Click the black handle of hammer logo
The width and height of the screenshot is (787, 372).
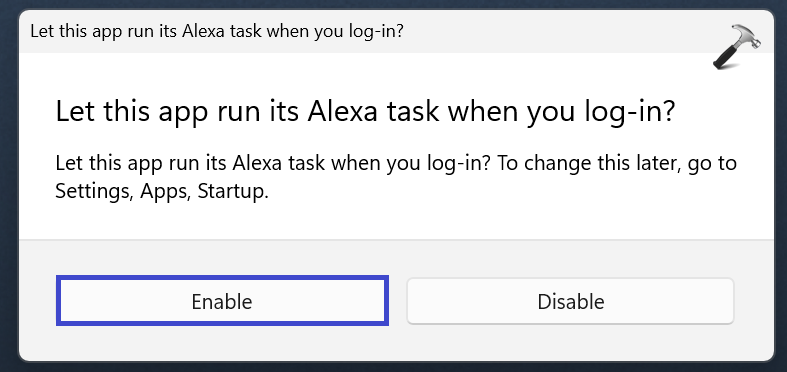coord(726,59)
